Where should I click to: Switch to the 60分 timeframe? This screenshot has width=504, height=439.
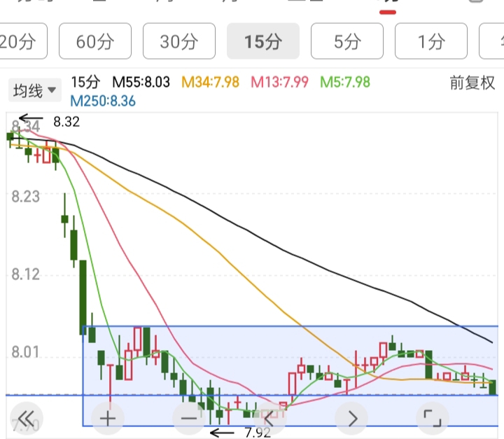pyautogui.click(x=95, y=41)
